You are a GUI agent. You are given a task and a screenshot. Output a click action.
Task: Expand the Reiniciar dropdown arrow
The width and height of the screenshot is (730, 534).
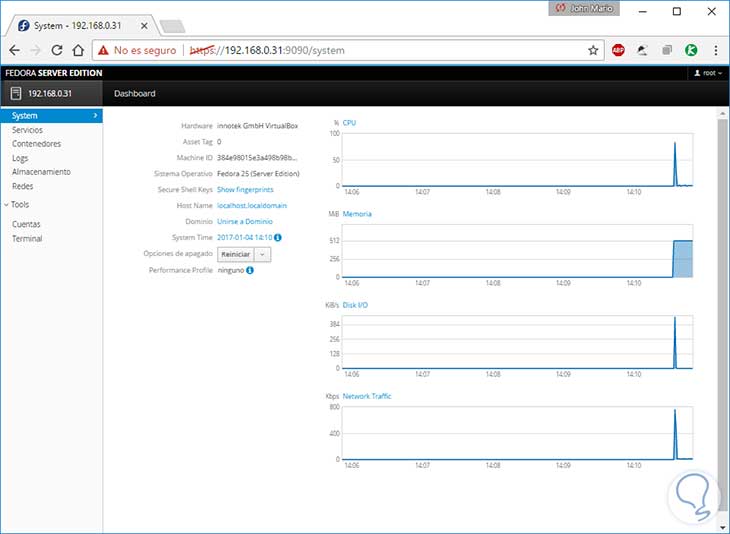(263, 254)
